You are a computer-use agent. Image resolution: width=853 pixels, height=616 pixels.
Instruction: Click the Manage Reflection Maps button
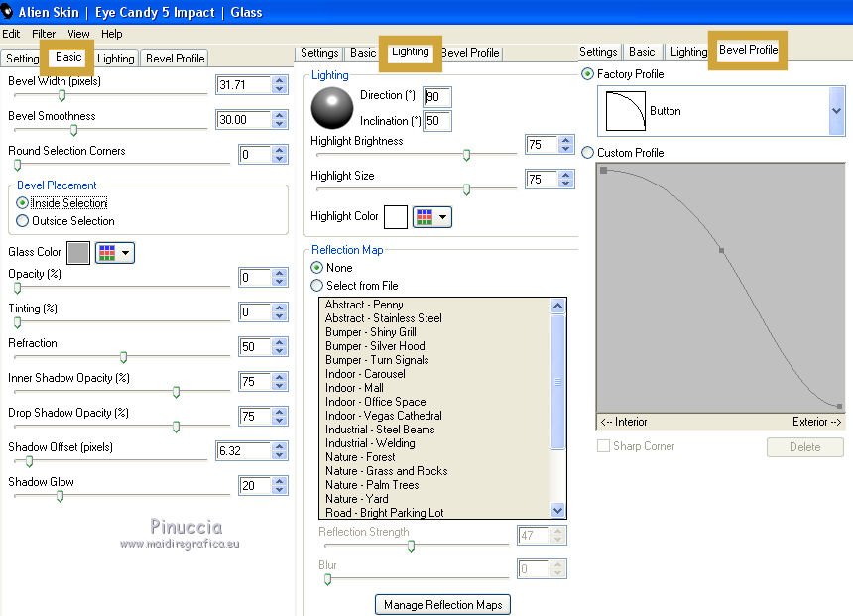pos(442,605)
